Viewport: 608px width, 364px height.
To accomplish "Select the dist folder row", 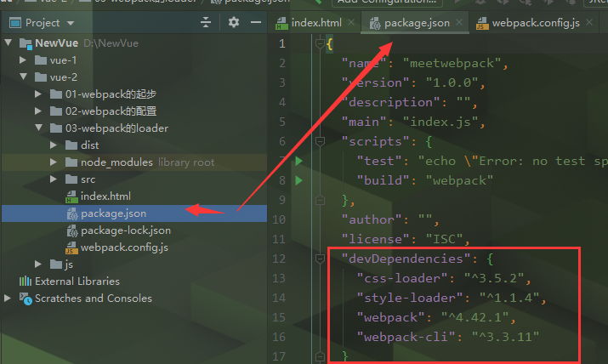I will click(x=134, y=145).
